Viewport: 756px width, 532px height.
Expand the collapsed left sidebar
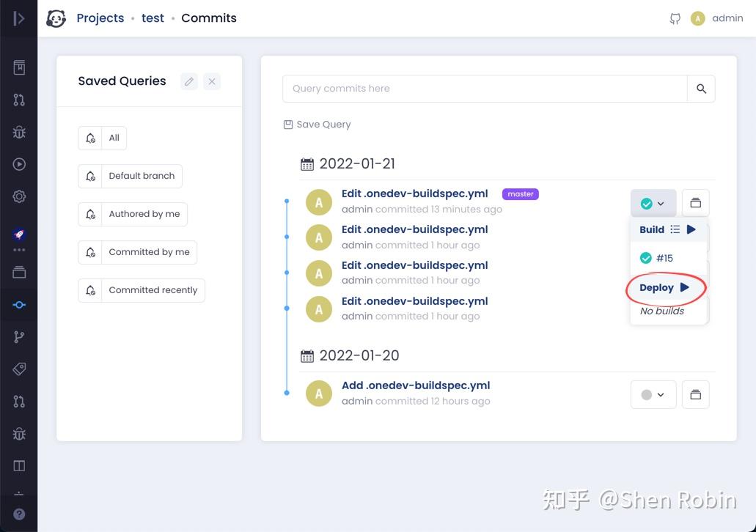18,18
